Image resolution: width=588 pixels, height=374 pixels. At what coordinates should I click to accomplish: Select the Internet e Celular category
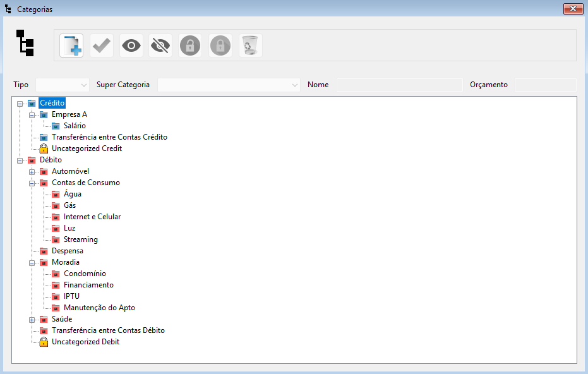(x=92, y=217)
